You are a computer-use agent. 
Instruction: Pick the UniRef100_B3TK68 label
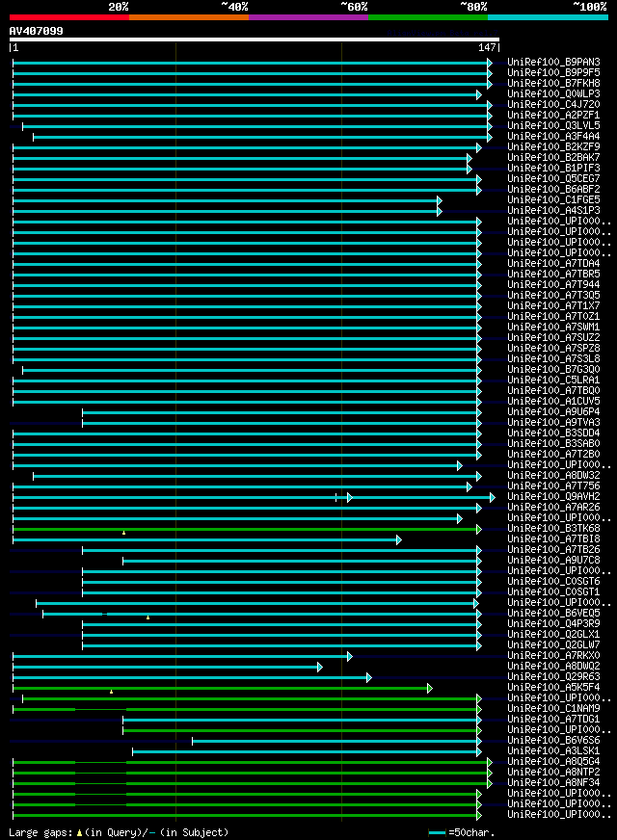coord(553,529)
